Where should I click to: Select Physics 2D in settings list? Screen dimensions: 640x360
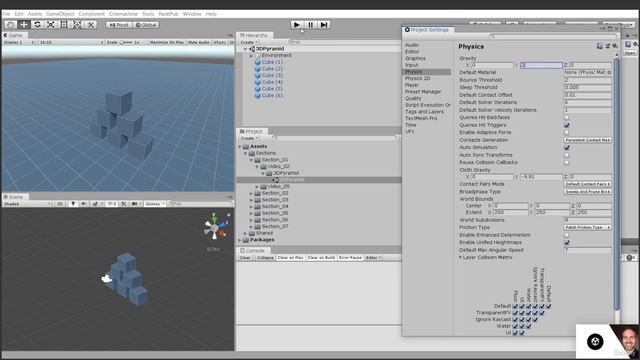418,78
